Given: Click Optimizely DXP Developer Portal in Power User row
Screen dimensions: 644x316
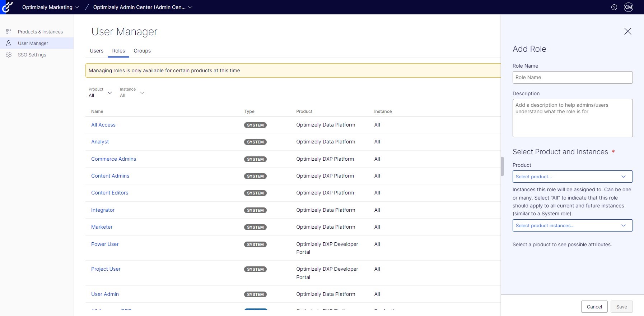Looking at the screenshot, I should pyautogui.click(x=327, y=248).
